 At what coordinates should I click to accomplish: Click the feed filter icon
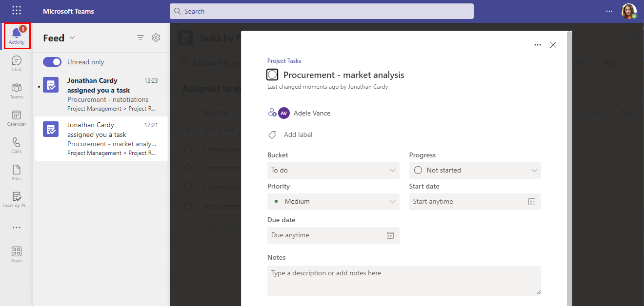(141, 38)
